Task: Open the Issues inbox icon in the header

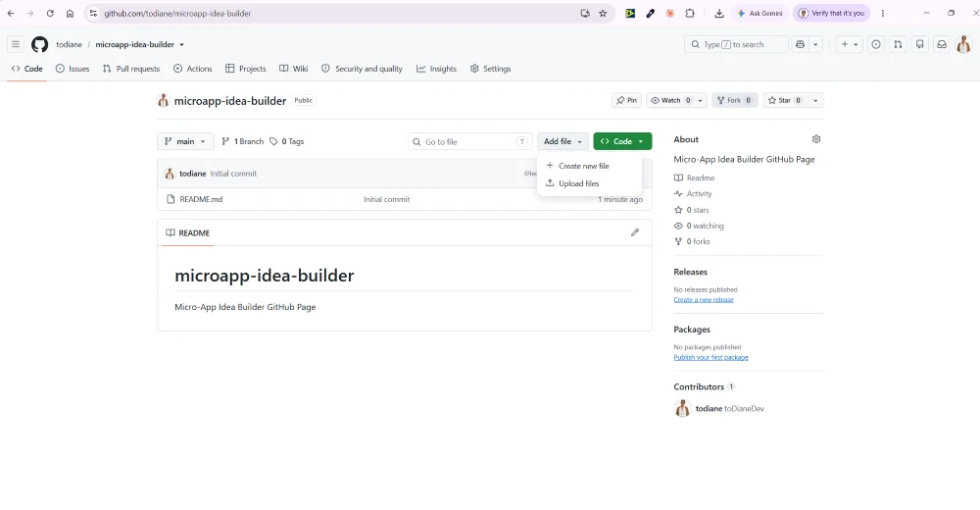Action: point(876,44)
